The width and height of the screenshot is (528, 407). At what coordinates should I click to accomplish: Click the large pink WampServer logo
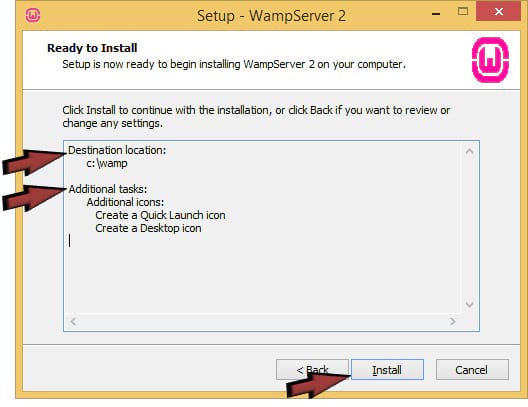pos(490,60)
